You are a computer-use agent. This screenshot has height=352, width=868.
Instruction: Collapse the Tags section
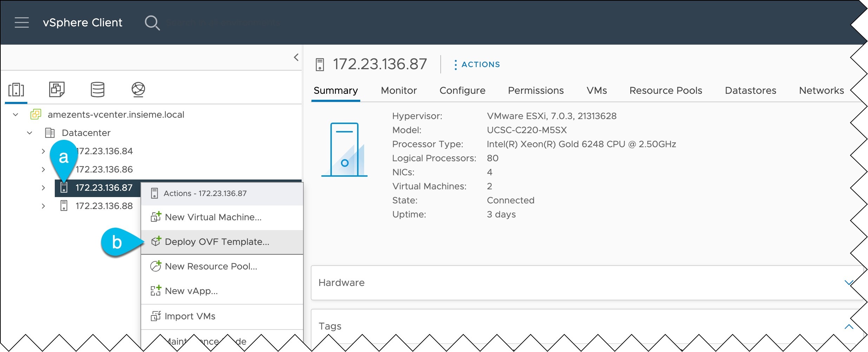pos(849,326)
